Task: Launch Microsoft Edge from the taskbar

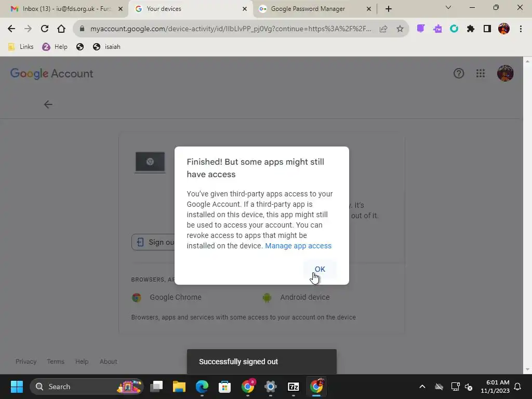Action: coord(202,387)
